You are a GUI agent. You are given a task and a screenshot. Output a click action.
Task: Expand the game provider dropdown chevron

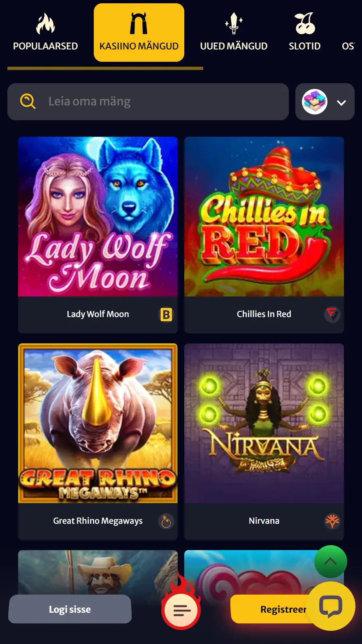pos(341,103)
